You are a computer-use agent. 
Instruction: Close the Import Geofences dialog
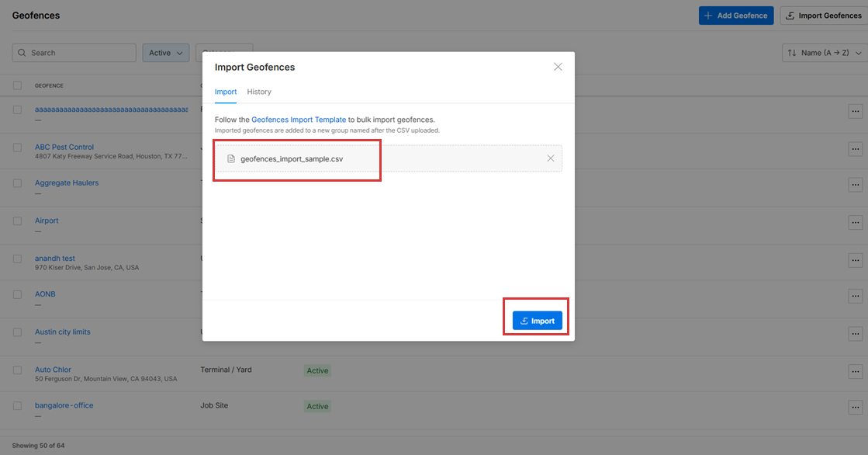[558, 67]
